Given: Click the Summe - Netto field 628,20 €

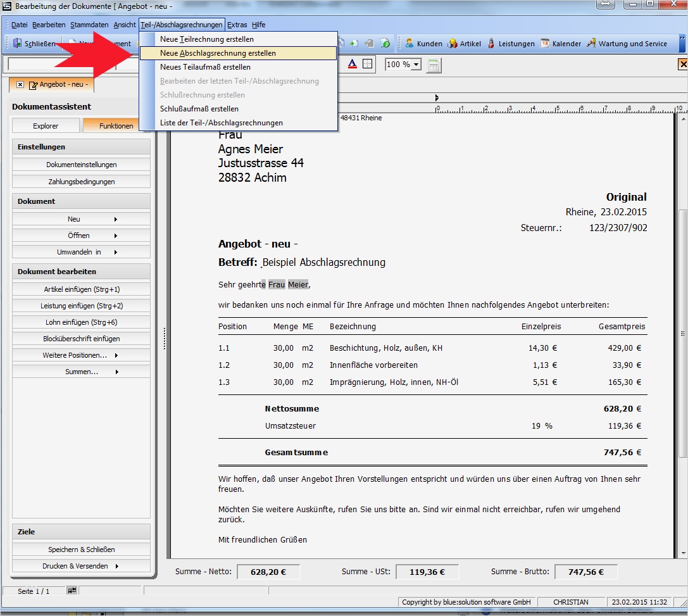Looking at the screenshot, I should tap(268, 572).
